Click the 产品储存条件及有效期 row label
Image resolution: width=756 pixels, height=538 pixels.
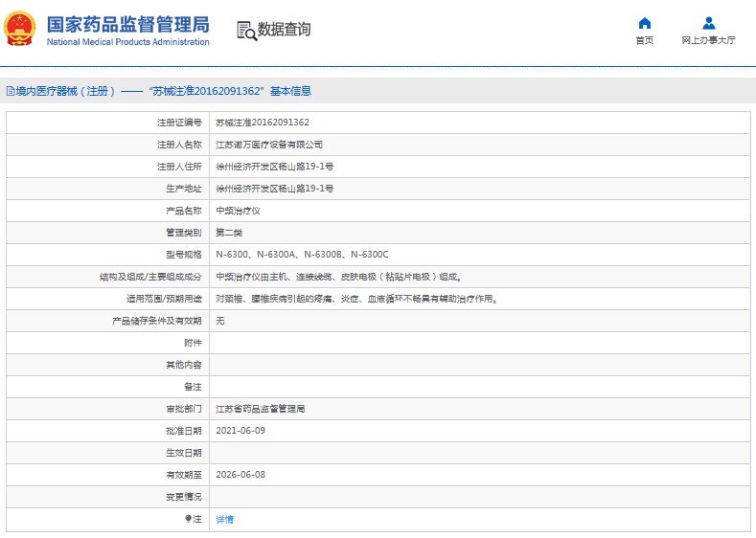pos(157,321)
